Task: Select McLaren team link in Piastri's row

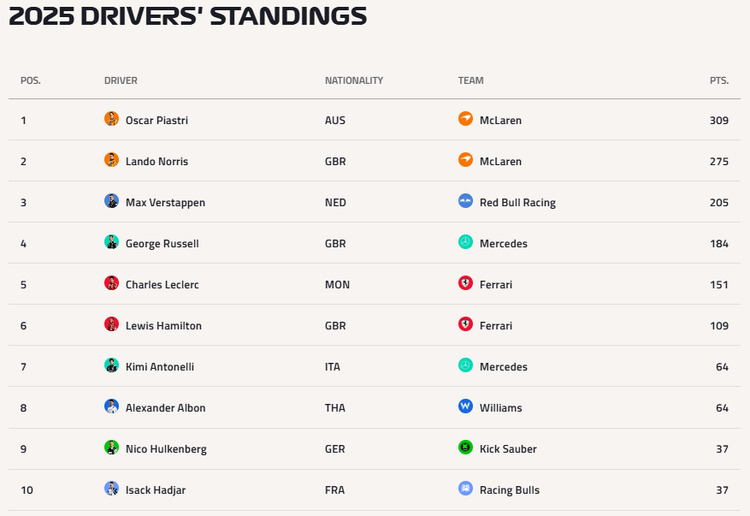Action: pos(500,120)
